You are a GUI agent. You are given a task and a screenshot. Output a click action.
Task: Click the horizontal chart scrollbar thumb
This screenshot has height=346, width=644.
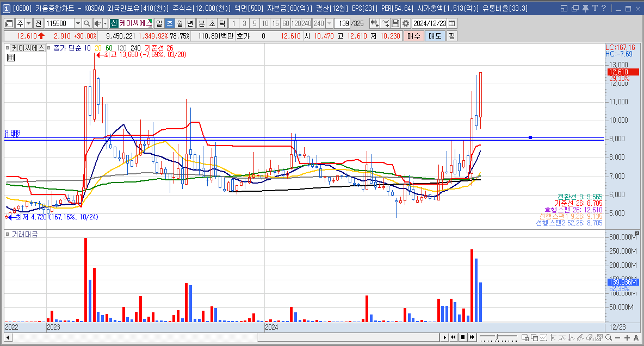[x=348, y=337]
